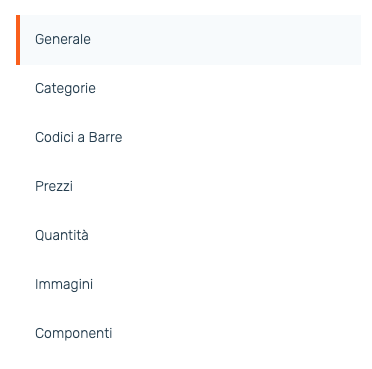Select the Immagini menu entry
This screenshot has height=369, width=372.
point(188,285)
